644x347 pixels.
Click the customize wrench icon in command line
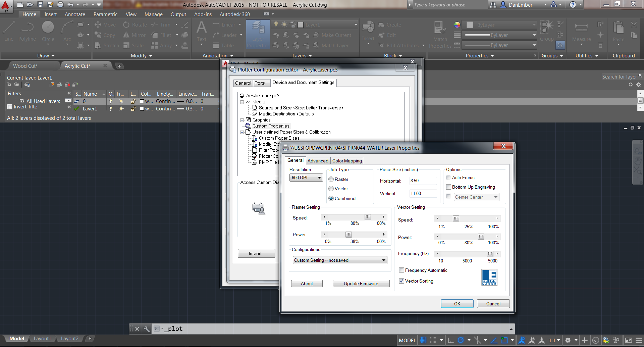(x=146, y=329)
